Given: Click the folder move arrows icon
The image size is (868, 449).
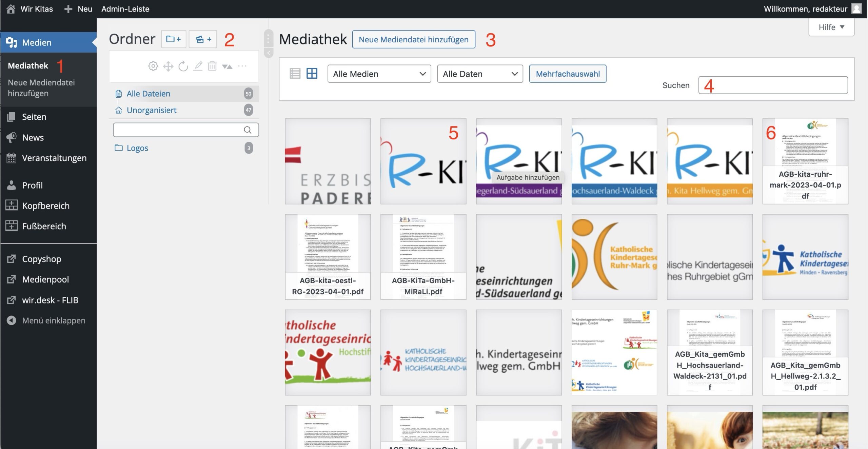Looking at the screenshot, I should tap(168, 66).
